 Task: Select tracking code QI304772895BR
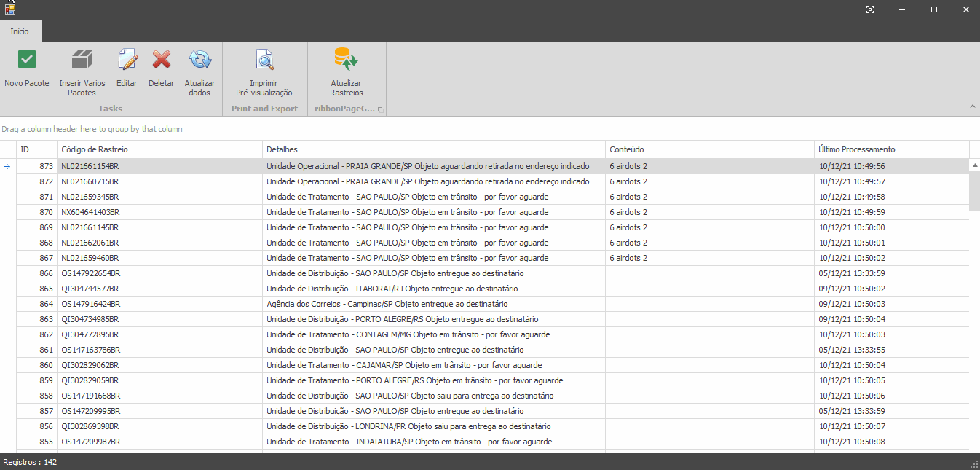click(x=90, y=334)
